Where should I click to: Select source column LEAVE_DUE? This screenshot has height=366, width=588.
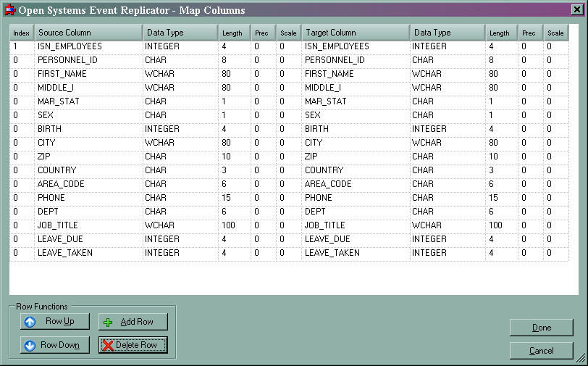pyautogui.click(x=88, y=238)
